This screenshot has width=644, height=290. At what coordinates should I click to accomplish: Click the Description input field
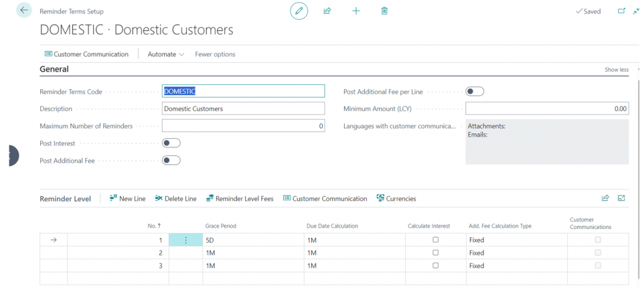point(243,109)
